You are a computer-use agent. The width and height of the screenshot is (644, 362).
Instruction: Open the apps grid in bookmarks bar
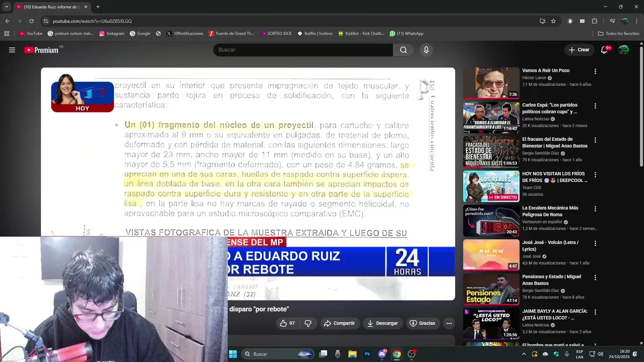pyautogui.click(x=7, y=34)
